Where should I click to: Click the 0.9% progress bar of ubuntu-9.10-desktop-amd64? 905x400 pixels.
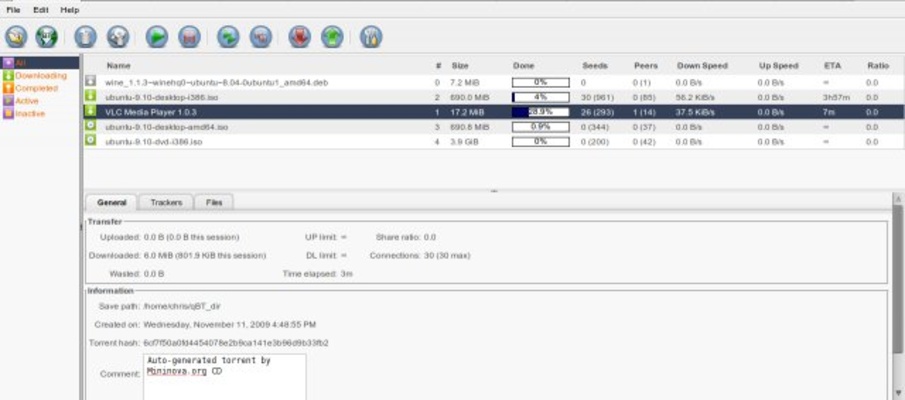(540, 126)
